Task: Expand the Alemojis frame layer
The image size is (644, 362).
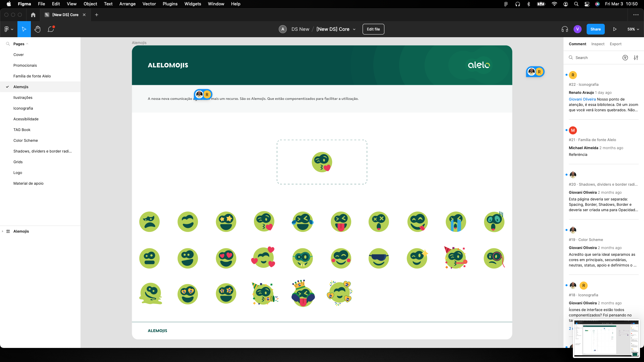Action: 3,231
